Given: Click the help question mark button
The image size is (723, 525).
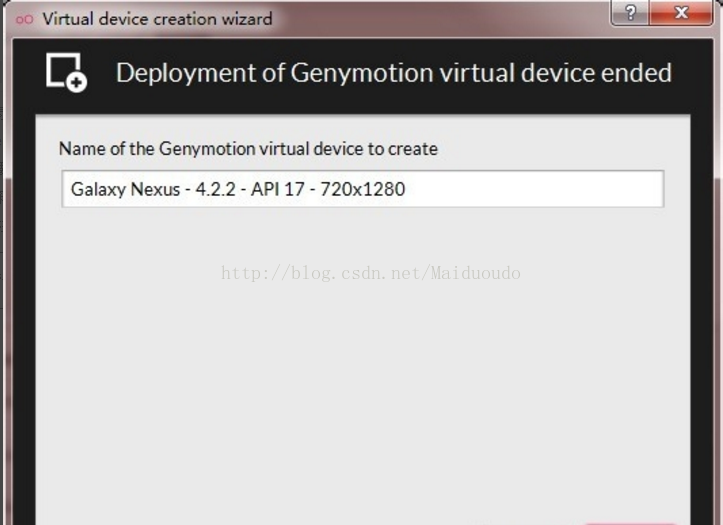Looking at the screenshot, I should [x=630, y=12].
